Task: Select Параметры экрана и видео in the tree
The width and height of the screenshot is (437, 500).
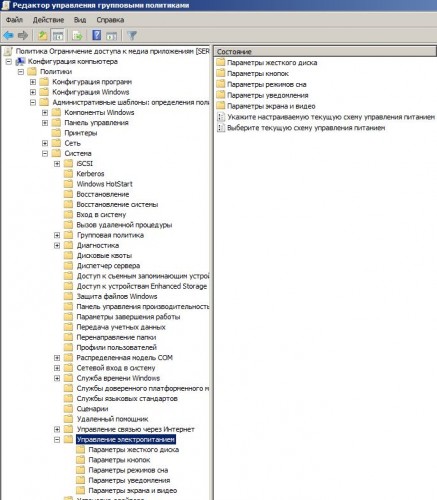Action: (x=132, y=491)
